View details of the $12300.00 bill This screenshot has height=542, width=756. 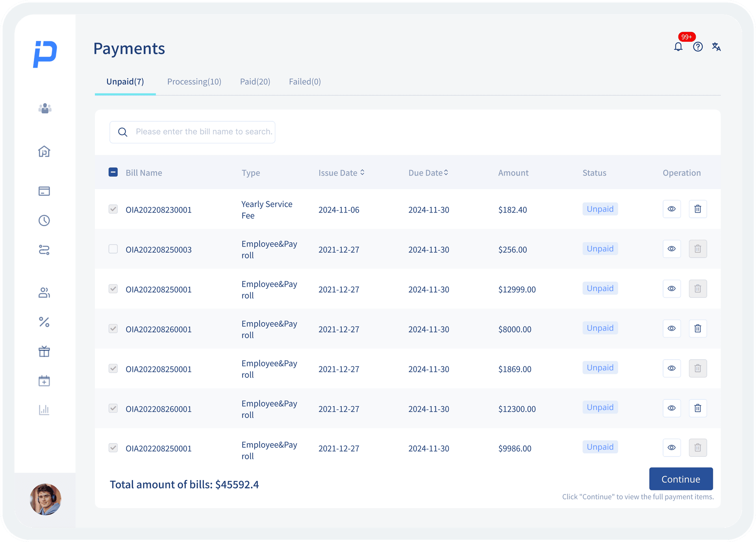(672, 408)
